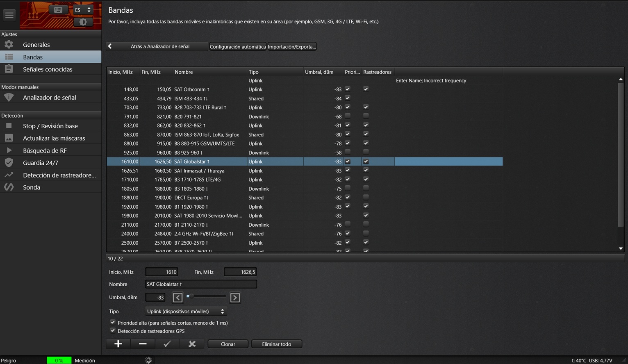This screenshot has width=628, height=364.
Task: Click the Clonar button
Action: [x=228, y=344]
